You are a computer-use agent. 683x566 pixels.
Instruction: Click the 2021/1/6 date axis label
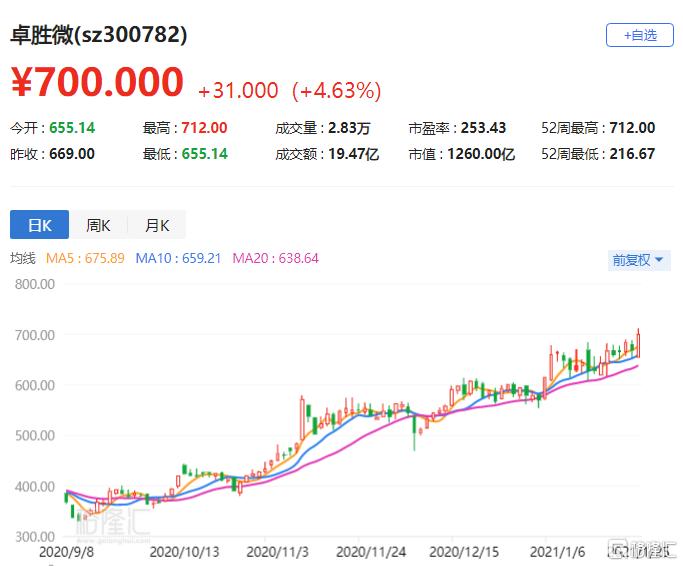coord(558,552)
